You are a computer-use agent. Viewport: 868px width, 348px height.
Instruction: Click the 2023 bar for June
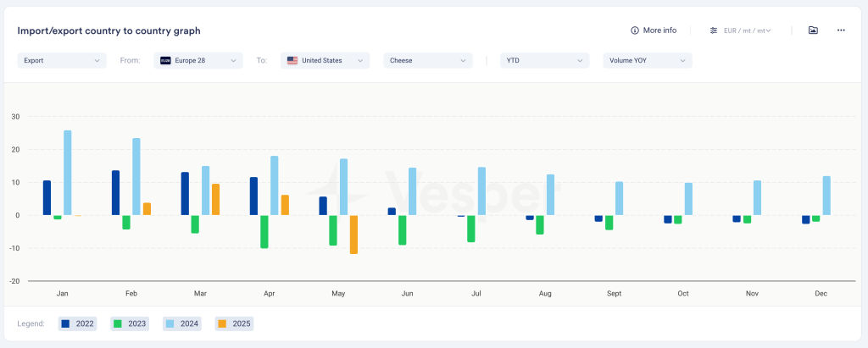[x=403, y=230]
